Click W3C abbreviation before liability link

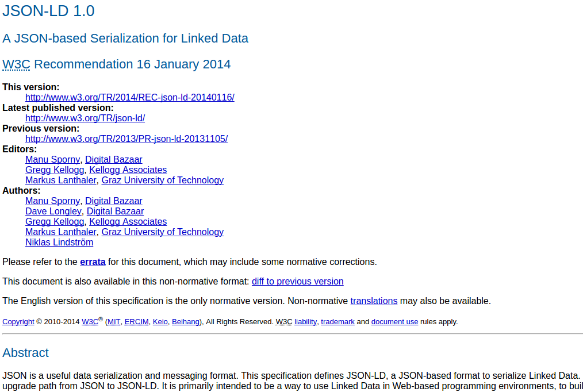click(283, 322)
